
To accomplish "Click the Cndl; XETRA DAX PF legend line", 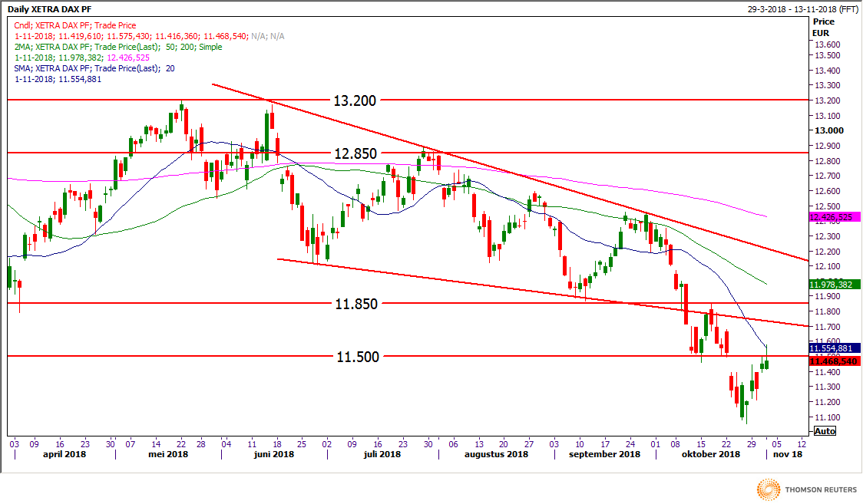I will (x=74, y=25).
